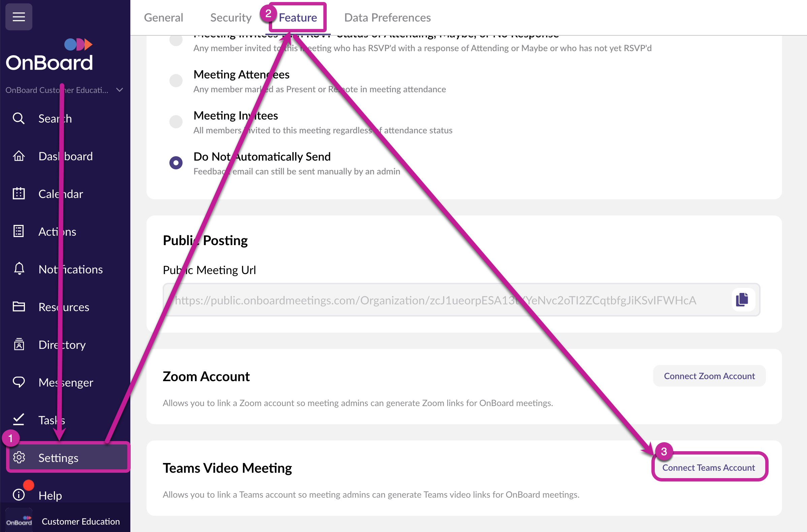The width and height of the screenshot is (807, 532).
Task: Open Messenger chat bubble icon
Action: point(19,382)
